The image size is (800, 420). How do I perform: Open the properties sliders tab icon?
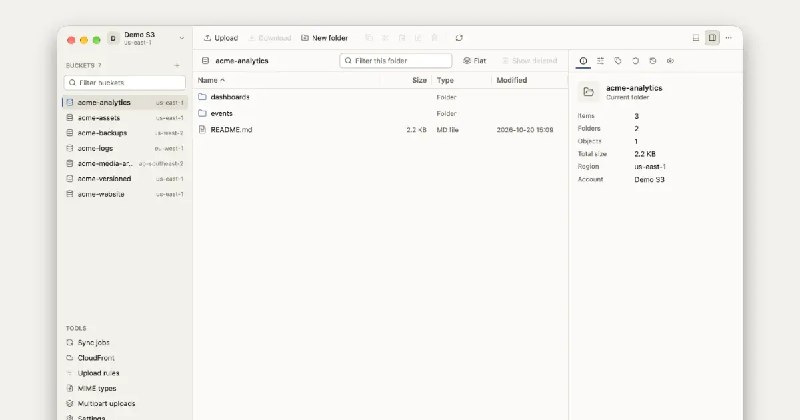pyautogui.click(x=601, y=61)
